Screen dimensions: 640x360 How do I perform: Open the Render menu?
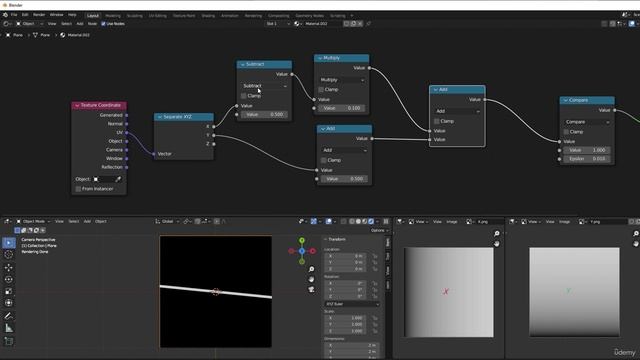click(39, 15)
